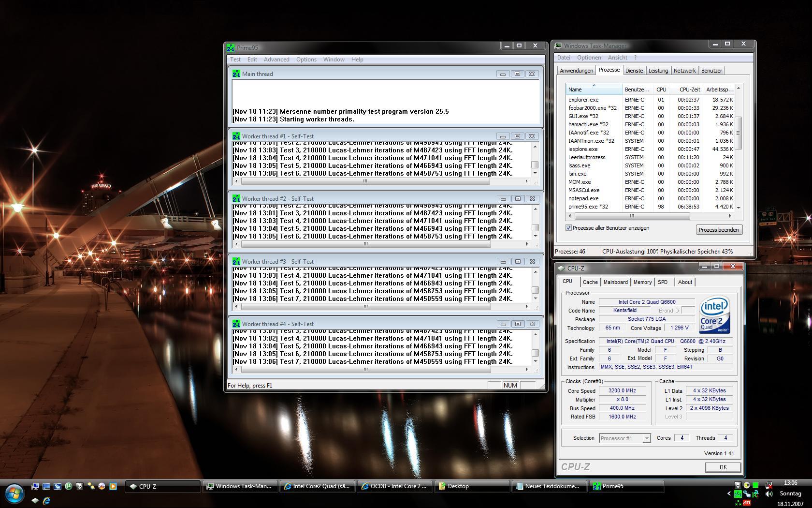The image size is (812, 508).
Task: Minimize the Worker thread #4 child window
Action: (503, 324)
